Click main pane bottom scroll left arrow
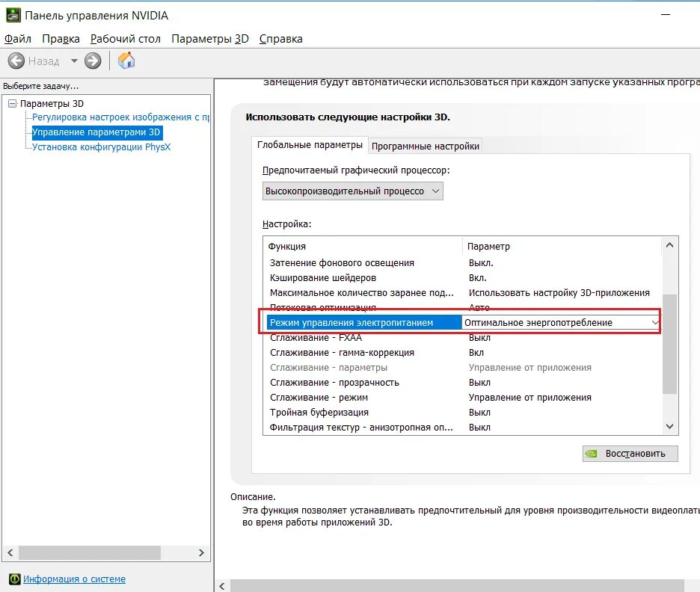 [222, 586]
